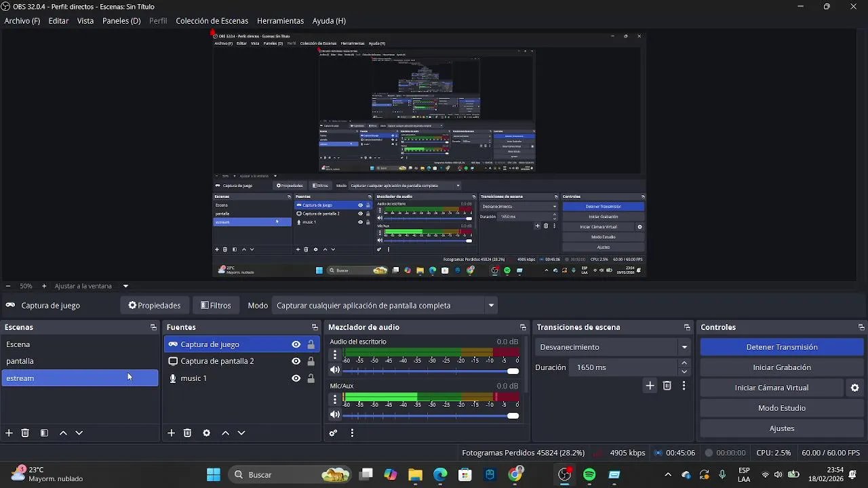Increase duration with up stepper arrow
The width and height of the screenshot is (868, 488).
[x=684, y=363]
